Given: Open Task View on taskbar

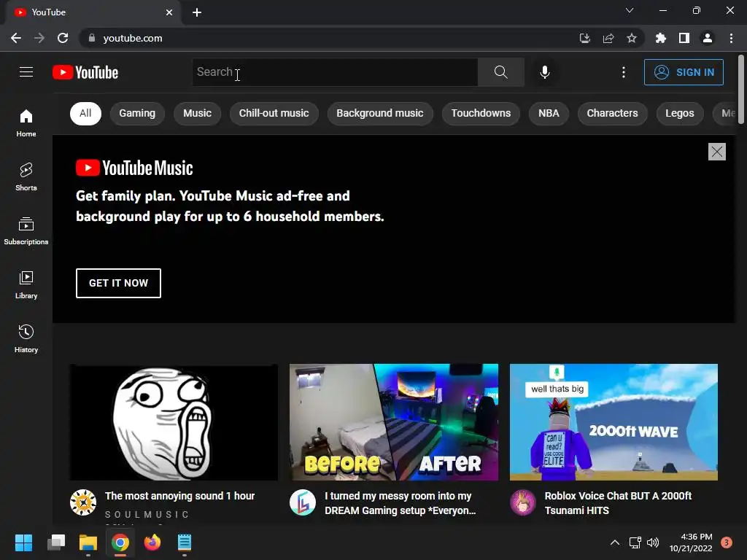Looking at the screenshot, I should coord(56,542).
